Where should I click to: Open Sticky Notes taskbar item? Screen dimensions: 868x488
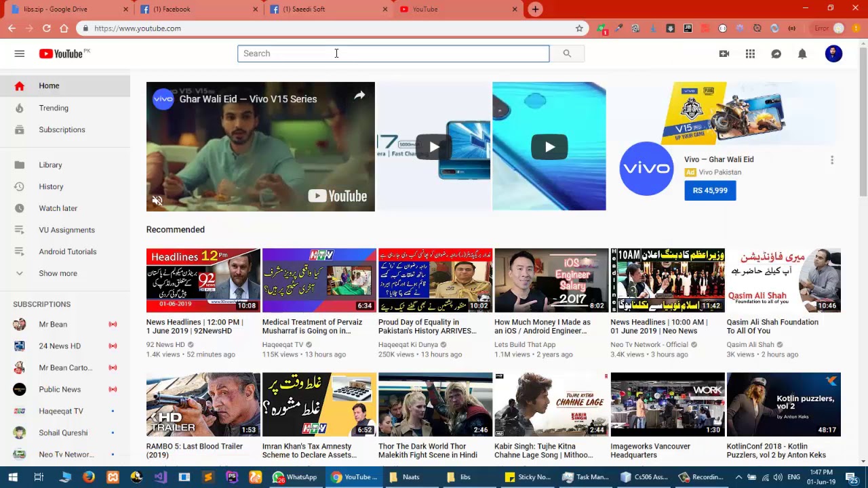click(x=528, y=477)
